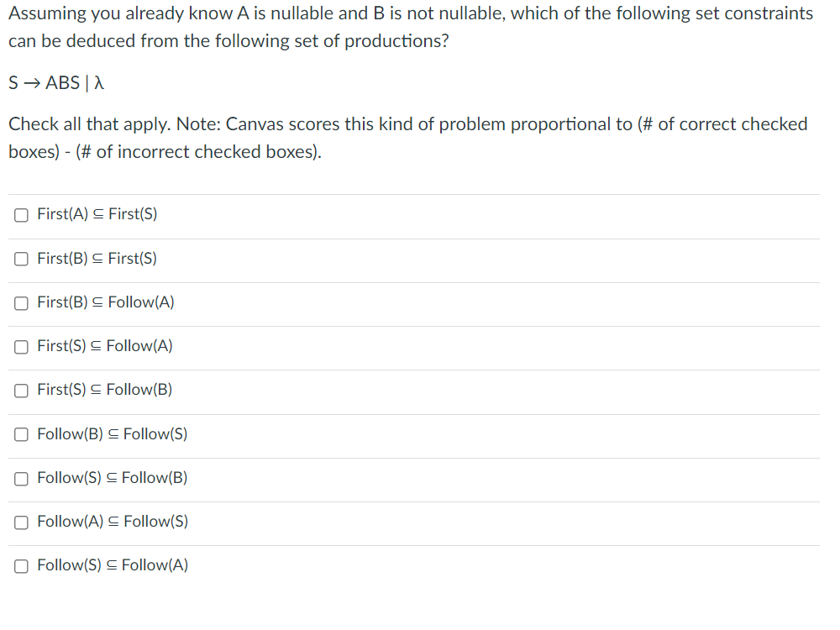Tick the Follow(S) ⊆ Follow(B) box
The width and height of the screenshot is (840, 630).
pyautogui.click(x=22, y=479)
